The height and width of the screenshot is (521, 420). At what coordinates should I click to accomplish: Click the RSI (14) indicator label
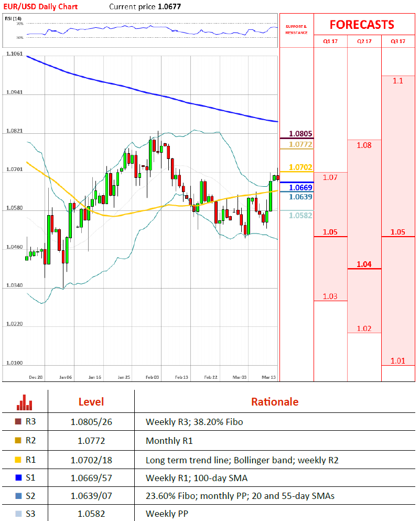[13, 18]
